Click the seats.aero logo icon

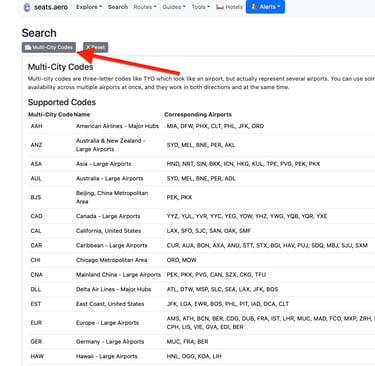[x=27, y=7]
